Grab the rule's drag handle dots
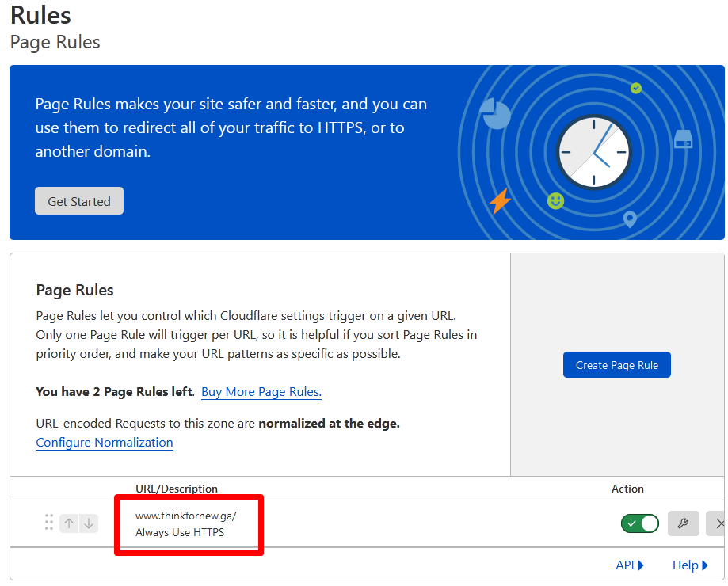 [49, 522]
